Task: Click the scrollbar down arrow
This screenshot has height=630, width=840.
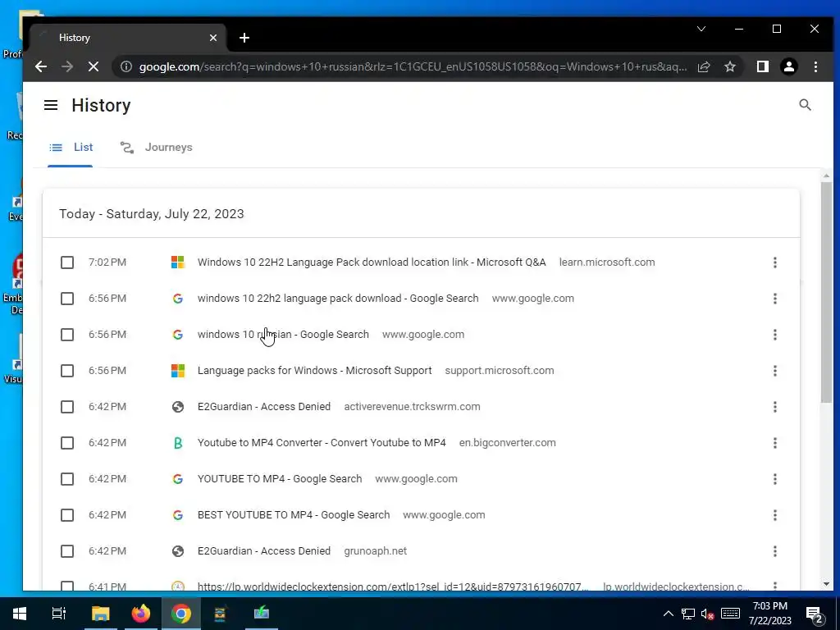Action: click(x=826, y=584)
